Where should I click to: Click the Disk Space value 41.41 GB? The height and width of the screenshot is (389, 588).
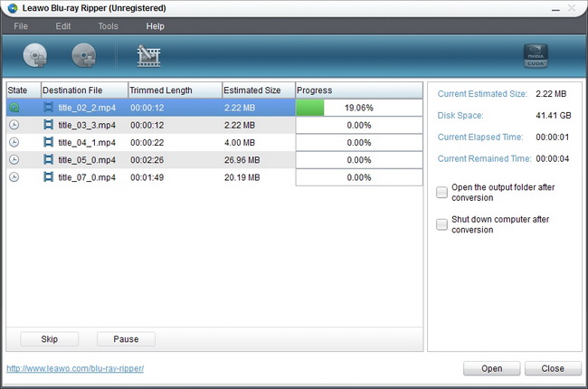[x=554, y=116]
